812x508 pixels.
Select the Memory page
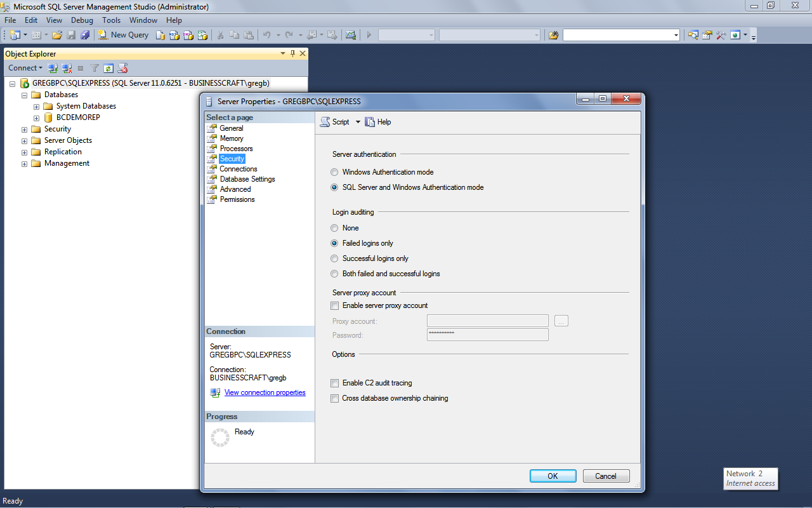click(x=232, y=138)
